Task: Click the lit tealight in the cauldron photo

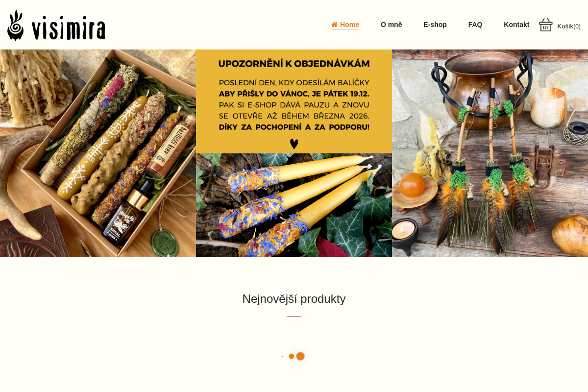Action: [x=405, y=231]
